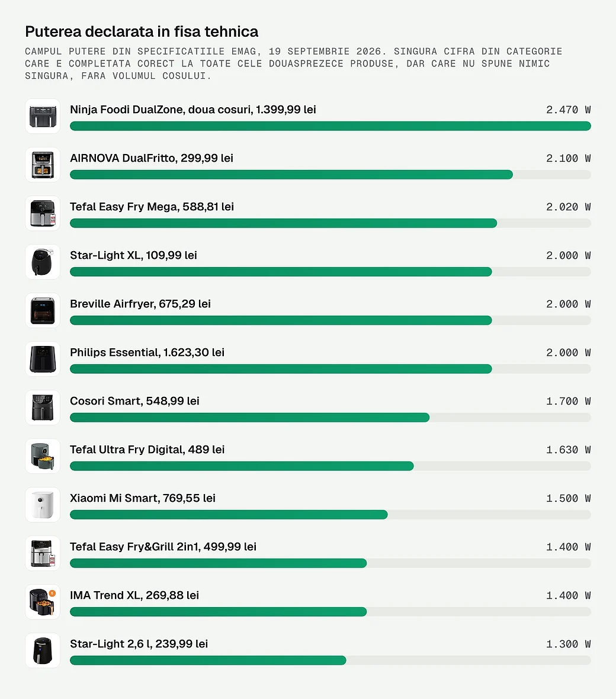This screenshot has height=699, width=616.
Task: Click the Ninja Foodi DualZone product thumbnail
Action: coord(42,116)
